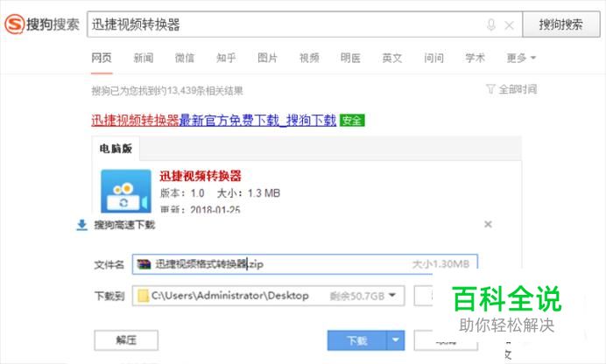Edit the 文件名 field with 迅捷视频格式转换器.zip

point(305,264)
